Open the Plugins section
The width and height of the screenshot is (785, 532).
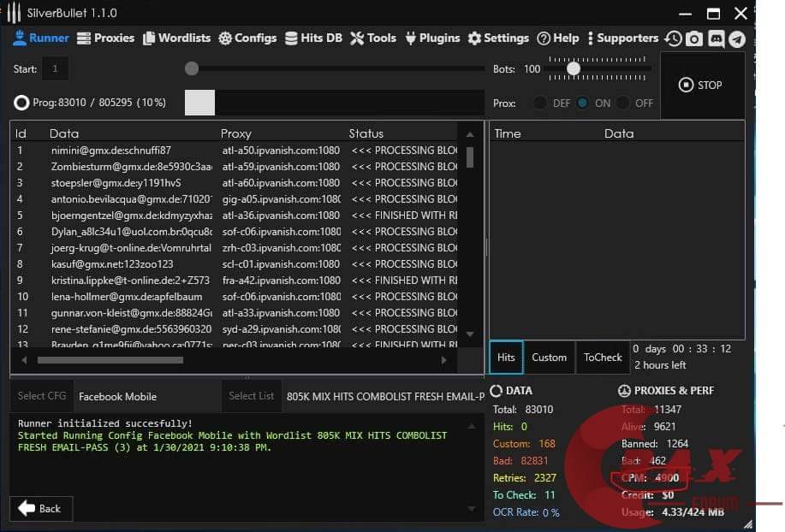point(432,38)
